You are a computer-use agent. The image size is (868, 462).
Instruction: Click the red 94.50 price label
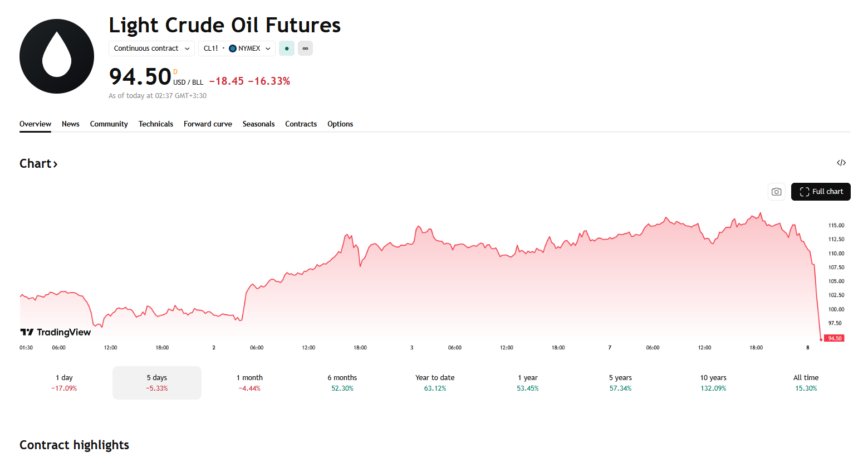(834, 338)
